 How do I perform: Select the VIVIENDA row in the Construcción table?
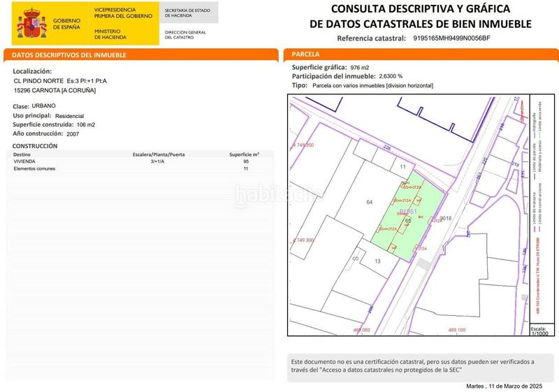(140, 161)
